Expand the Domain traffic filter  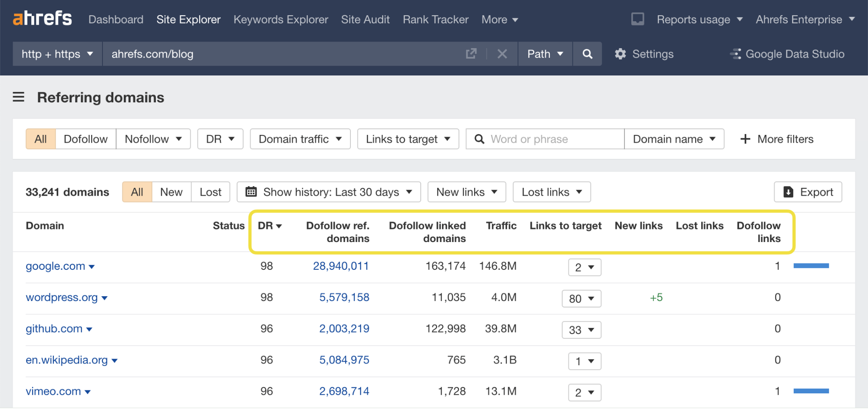click(300, 139)
